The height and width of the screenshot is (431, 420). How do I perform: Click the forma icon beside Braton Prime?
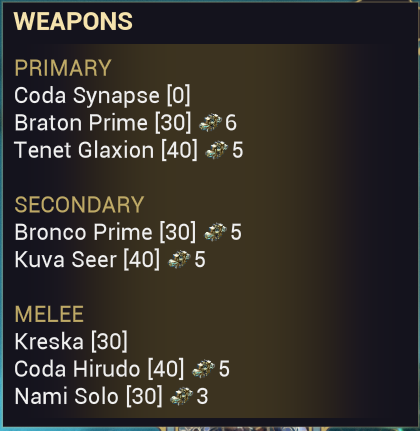tap(210, 122)
